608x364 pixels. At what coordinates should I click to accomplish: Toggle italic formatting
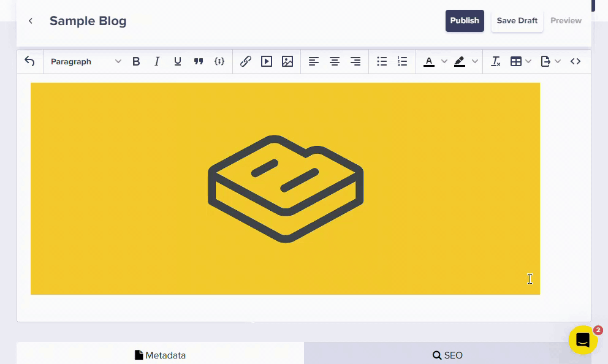coord(157,61)
